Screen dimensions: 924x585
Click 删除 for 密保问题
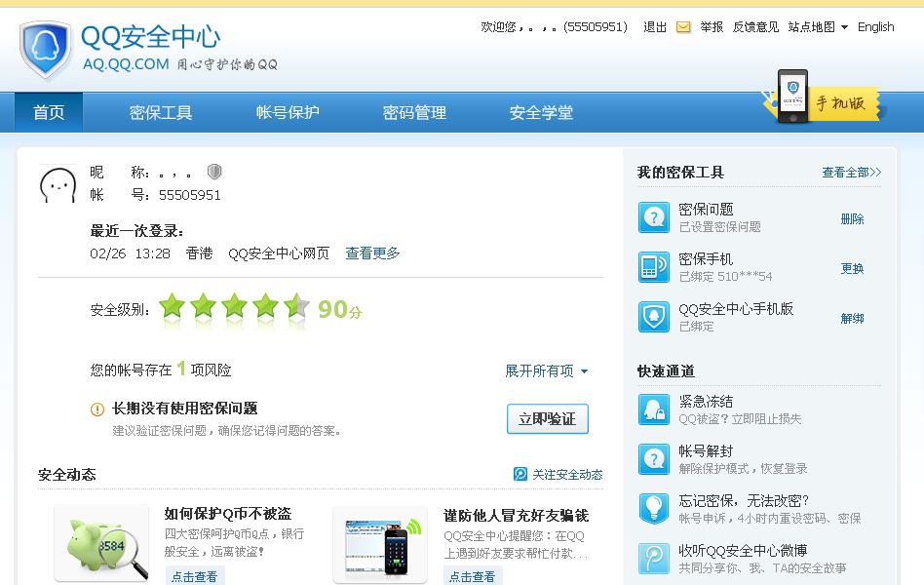[x=852, y=218]
